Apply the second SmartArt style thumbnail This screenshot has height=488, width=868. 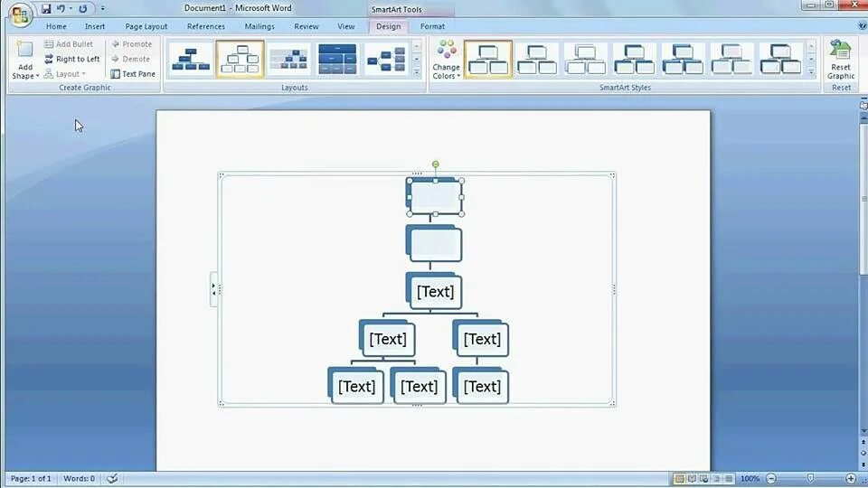coord(536,60)
